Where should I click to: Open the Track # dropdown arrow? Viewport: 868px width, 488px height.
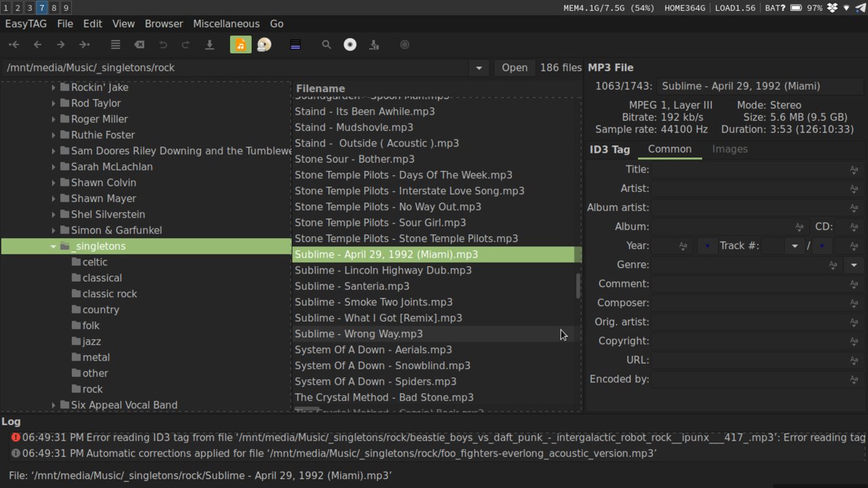pos(794,246)
